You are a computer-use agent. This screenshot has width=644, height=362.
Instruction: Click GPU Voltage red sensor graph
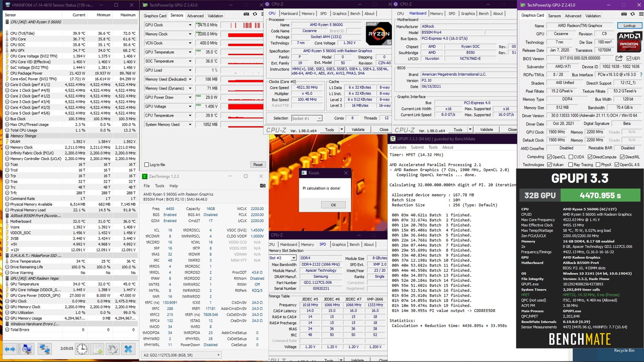click(x=246, y=107)
